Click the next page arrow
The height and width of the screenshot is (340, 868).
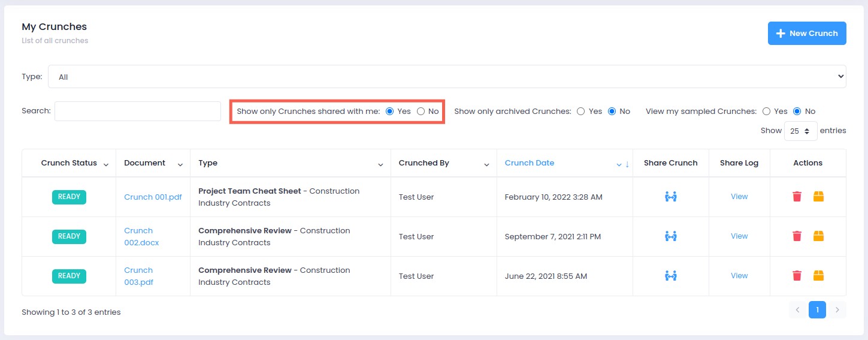(x=837, y=310)
